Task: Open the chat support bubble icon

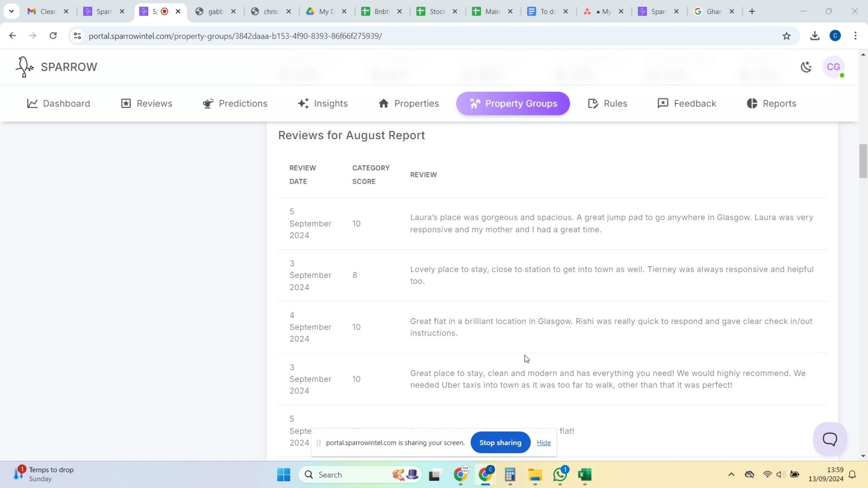Action: (830, 439)
